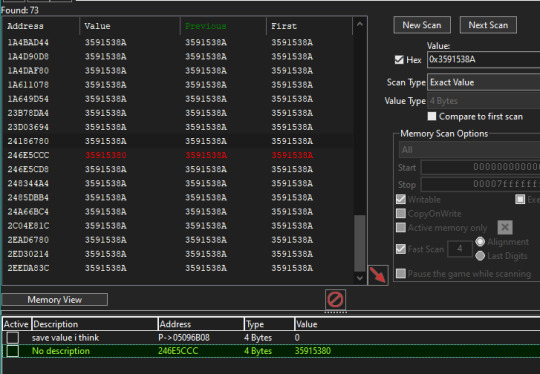This screenshot has height=374, width=540.
Task: Click results scrollbar down arrow
Action: [360, 278]
